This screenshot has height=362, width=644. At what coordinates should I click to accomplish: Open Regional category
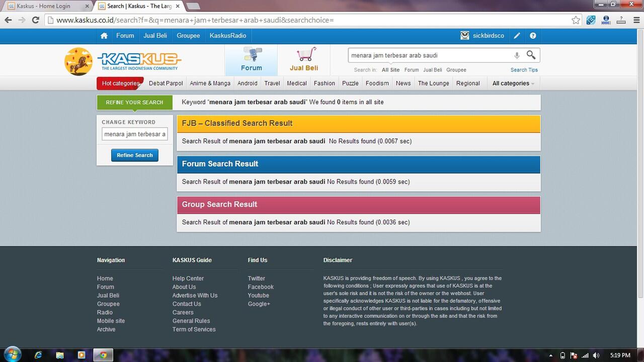pyautogui.click(x=468, y=83)
